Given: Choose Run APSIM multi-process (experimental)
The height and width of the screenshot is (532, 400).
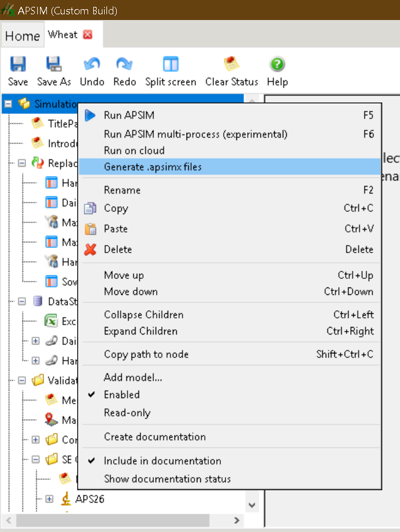Looking at the screenshot, I should pyautogui.click(x=230, y=134).
